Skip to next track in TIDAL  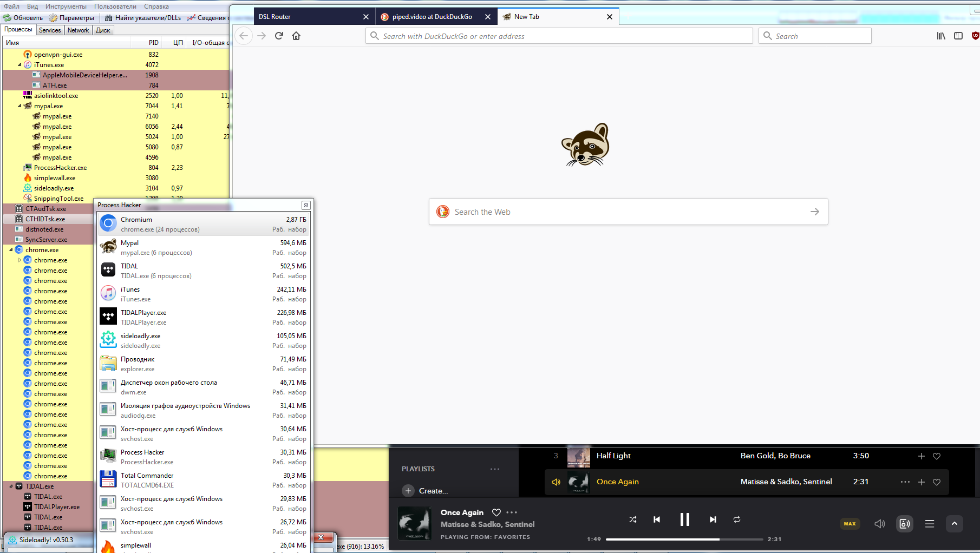(713, 519)
